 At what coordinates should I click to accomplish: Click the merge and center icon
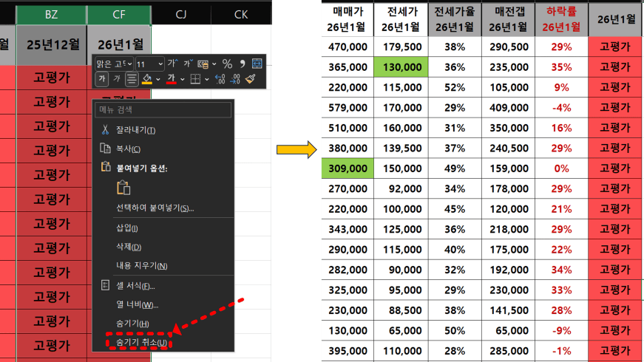click(257, 64)
